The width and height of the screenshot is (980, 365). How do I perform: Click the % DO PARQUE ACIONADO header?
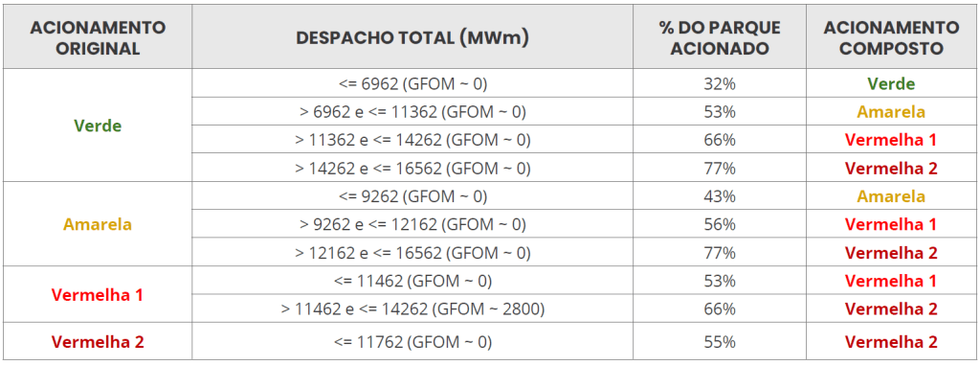720,37
